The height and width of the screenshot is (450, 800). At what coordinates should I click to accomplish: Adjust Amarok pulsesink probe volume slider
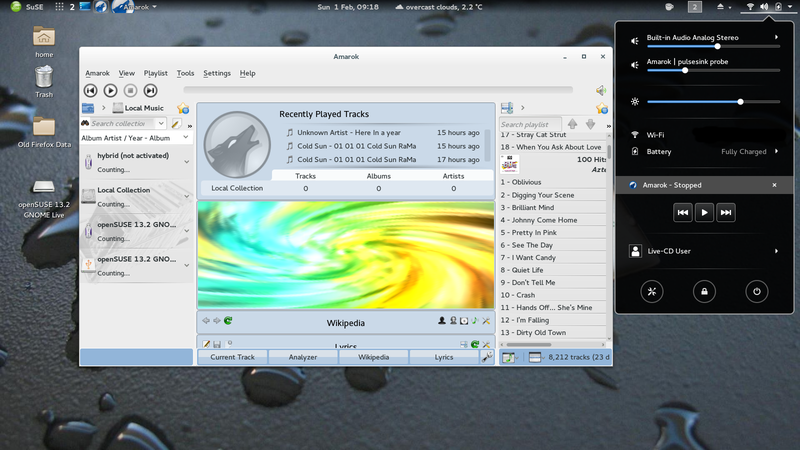point(713,70)
